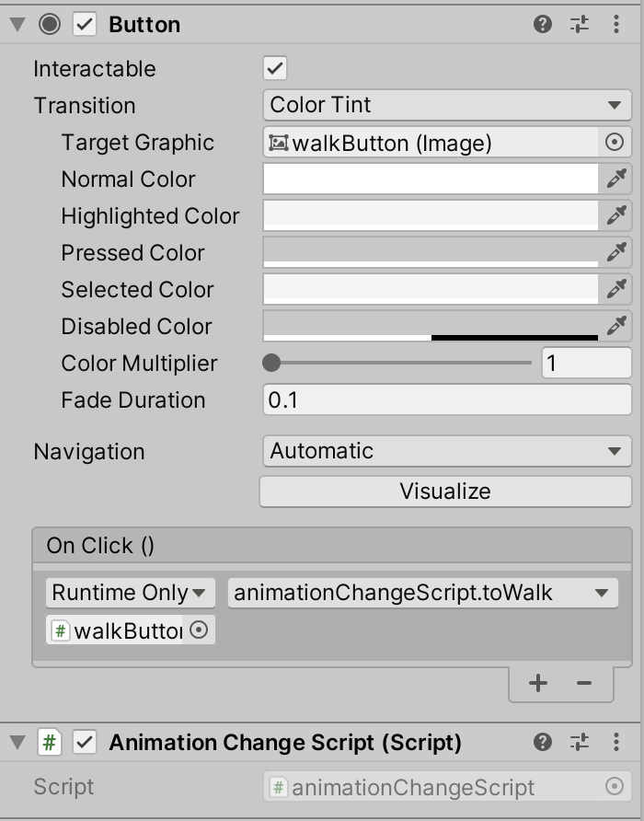Remove selected On Click event entry
This screenshot has width=644, height=821.
584,683
